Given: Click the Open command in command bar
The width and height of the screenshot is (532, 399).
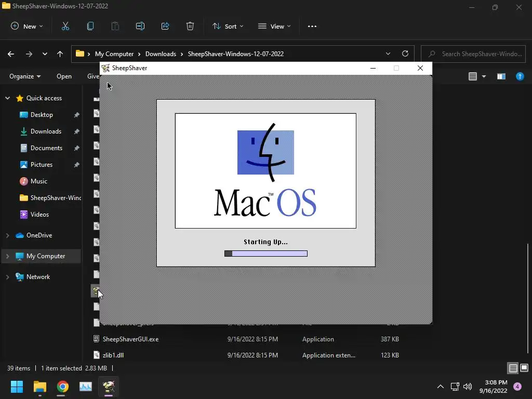Looking at the screenshot, I should 64,76.
